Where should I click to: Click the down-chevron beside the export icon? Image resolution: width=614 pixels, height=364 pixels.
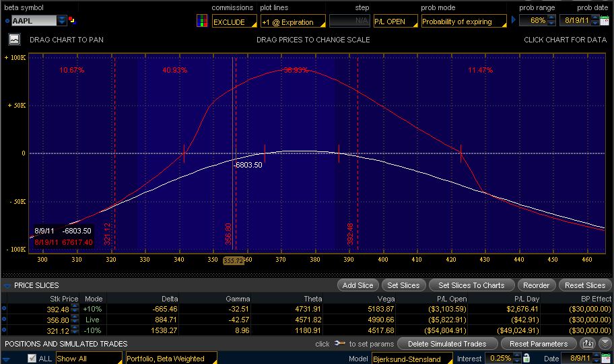coord(605,344)
